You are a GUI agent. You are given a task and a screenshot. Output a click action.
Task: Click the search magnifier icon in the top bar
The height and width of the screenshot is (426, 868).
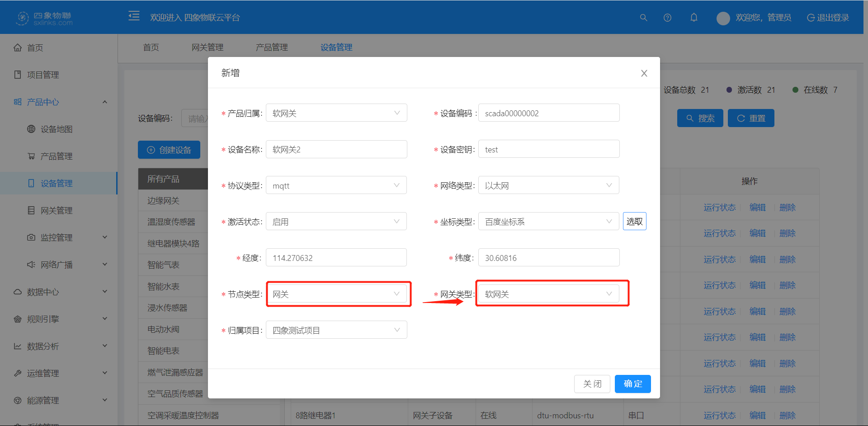pyautogui.click(x=643, y=18)
